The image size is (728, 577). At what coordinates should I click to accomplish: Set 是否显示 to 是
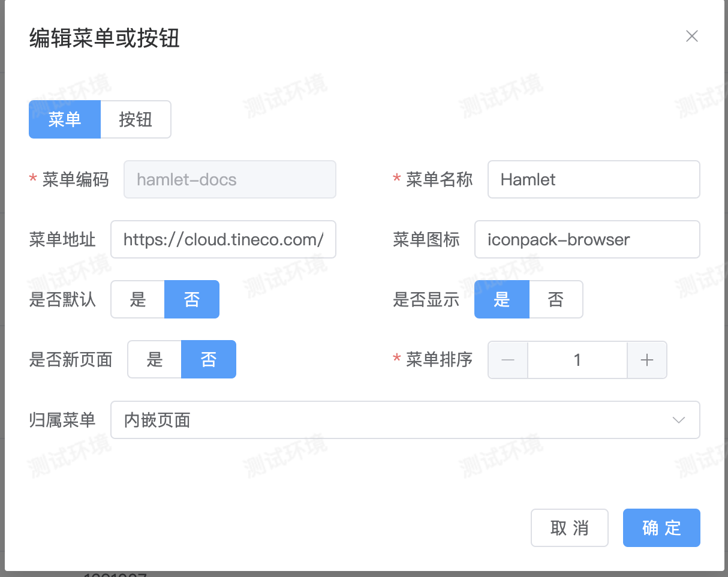pos(502,299)
